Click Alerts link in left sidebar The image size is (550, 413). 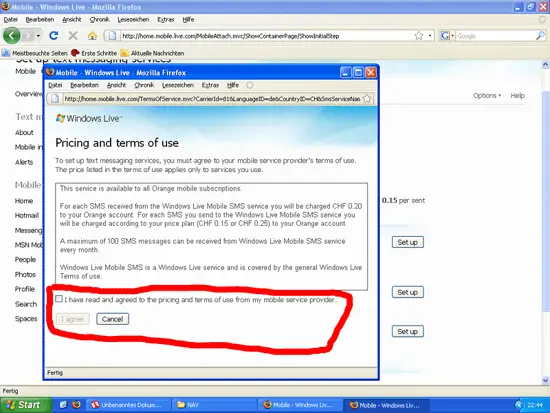(24, 162)
